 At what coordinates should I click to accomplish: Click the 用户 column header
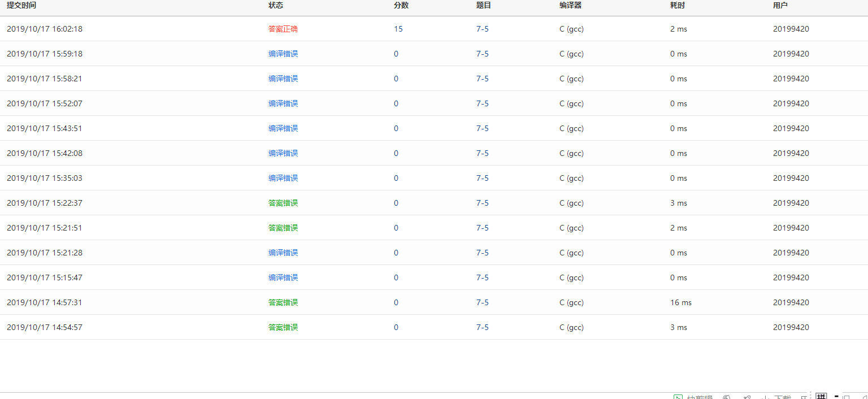pyautogui.click(x=780, y=5)
